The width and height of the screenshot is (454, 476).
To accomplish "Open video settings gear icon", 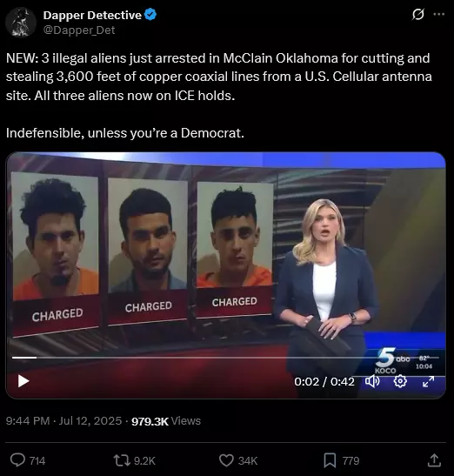I will click(400, 381).
